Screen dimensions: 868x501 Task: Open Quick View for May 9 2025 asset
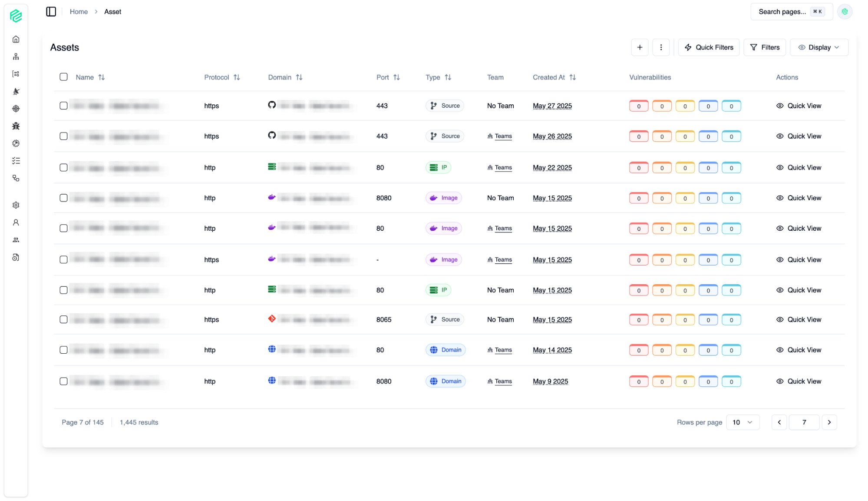(x=799, y=381)
